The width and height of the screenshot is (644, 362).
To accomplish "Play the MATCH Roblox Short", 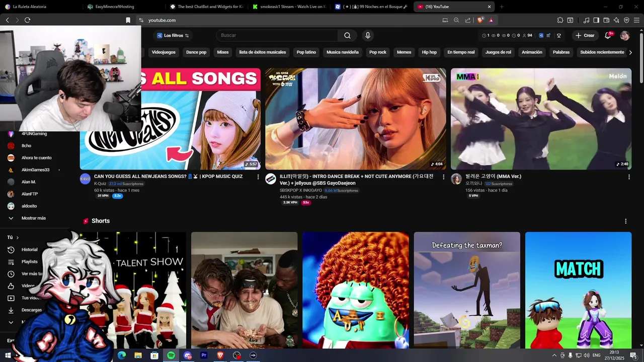I will (578, 290).
